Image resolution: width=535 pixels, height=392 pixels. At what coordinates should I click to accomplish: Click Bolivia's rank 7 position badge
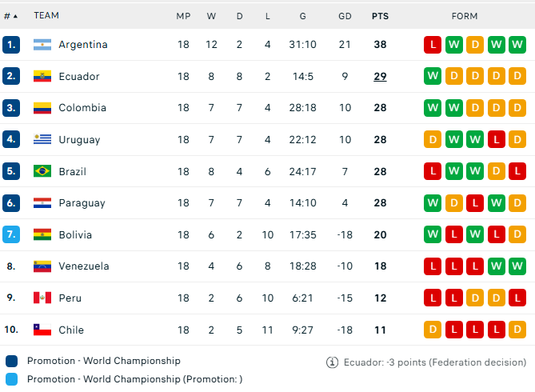(11, 235)
